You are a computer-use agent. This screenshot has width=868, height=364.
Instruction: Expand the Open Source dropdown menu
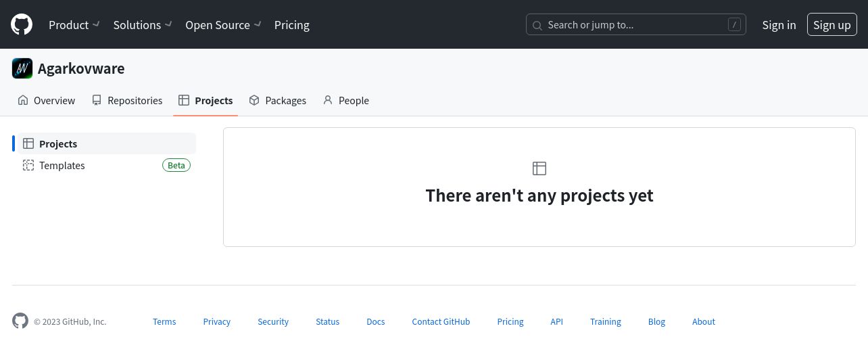[223, 24]
